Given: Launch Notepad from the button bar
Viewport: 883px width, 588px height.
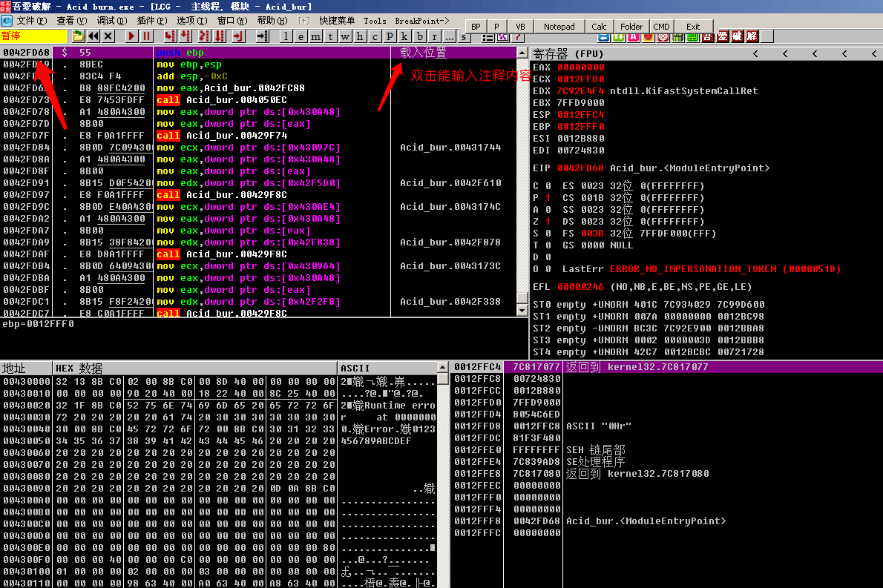Looking at the screenshot, I should pyautogui.click(x=559, y=27).
